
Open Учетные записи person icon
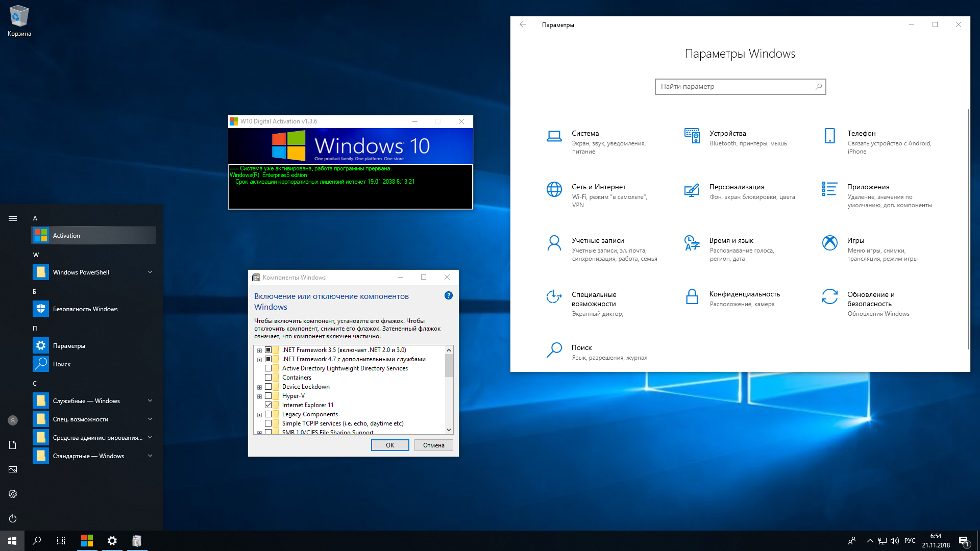coord(554,243)
